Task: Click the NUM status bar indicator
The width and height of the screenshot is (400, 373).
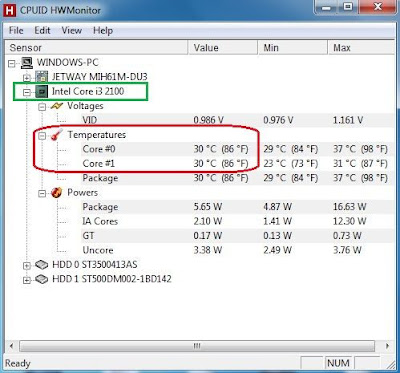Action: 338,363
